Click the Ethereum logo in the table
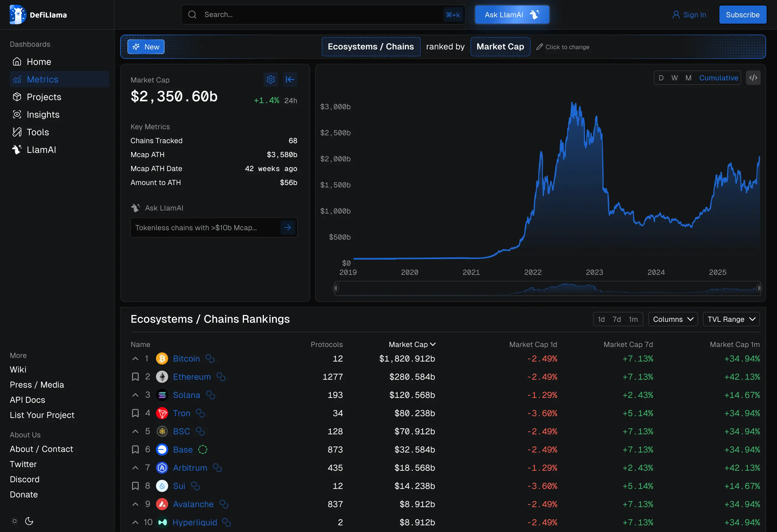This screenshot has width=777, height=532. [162, 377]
